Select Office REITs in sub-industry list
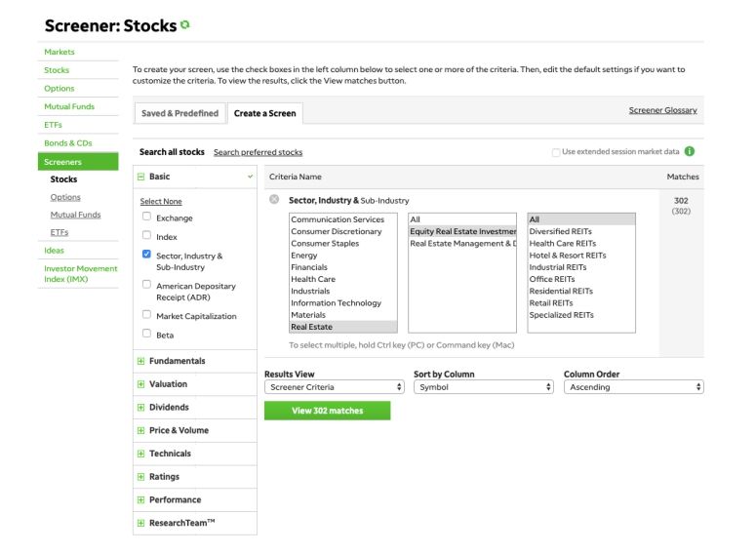This screenshot has height=554, width=756. click(x=552, y=279)
